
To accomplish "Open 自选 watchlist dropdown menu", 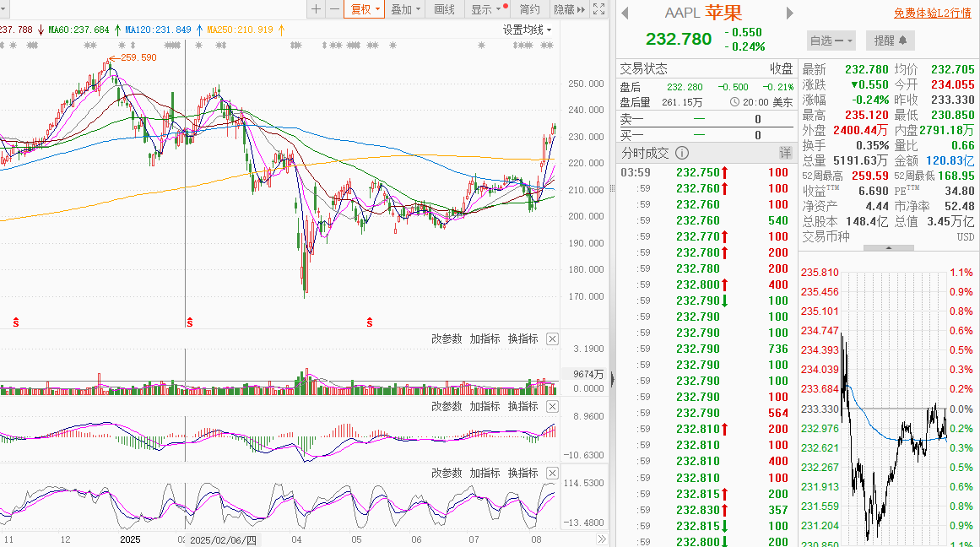I will 831,41.
